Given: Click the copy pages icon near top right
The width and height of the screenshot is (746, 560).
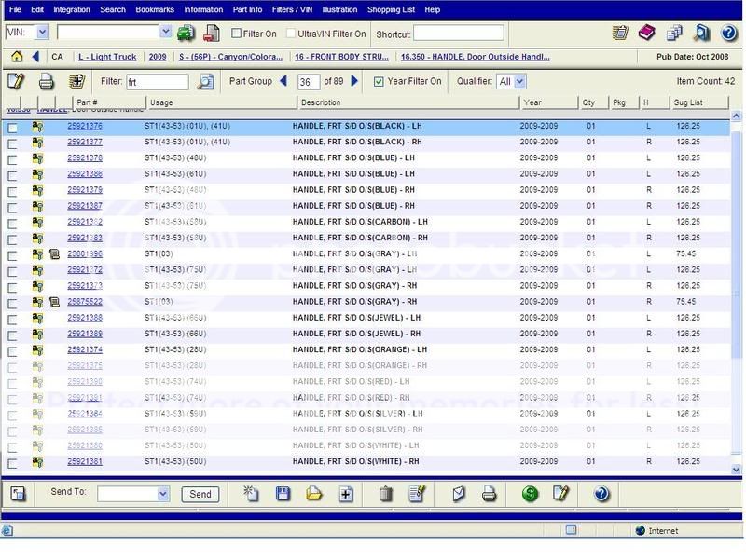Looking at the screenshot, I should (x=673, y=32).
